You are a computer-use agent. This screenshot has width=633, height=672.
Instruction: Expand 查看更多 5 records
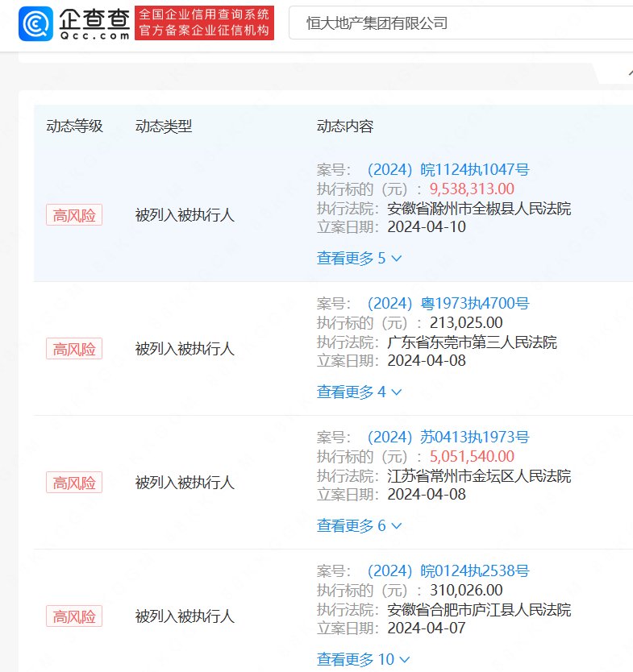pyautogui.click(x=359, y=258)
